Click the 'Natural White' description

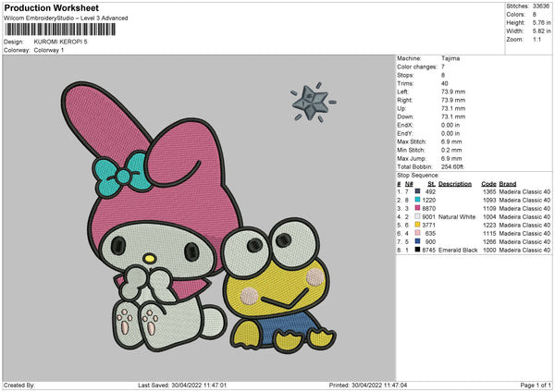pos(457,217)
